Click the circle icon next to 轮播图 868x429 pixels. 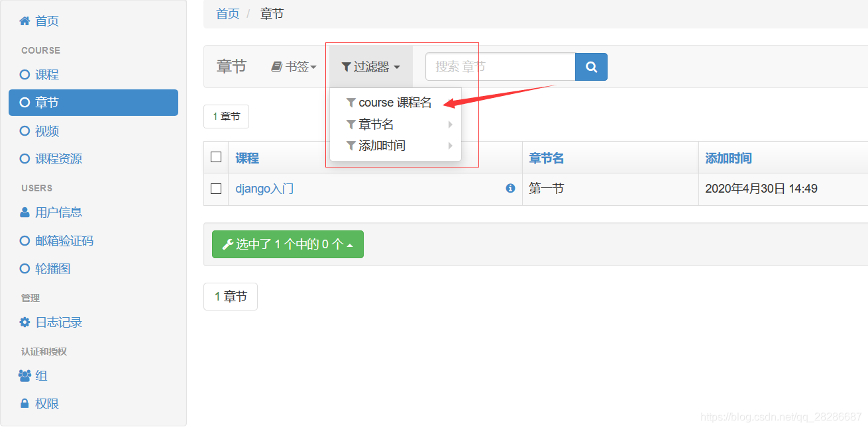pos(25,269)
